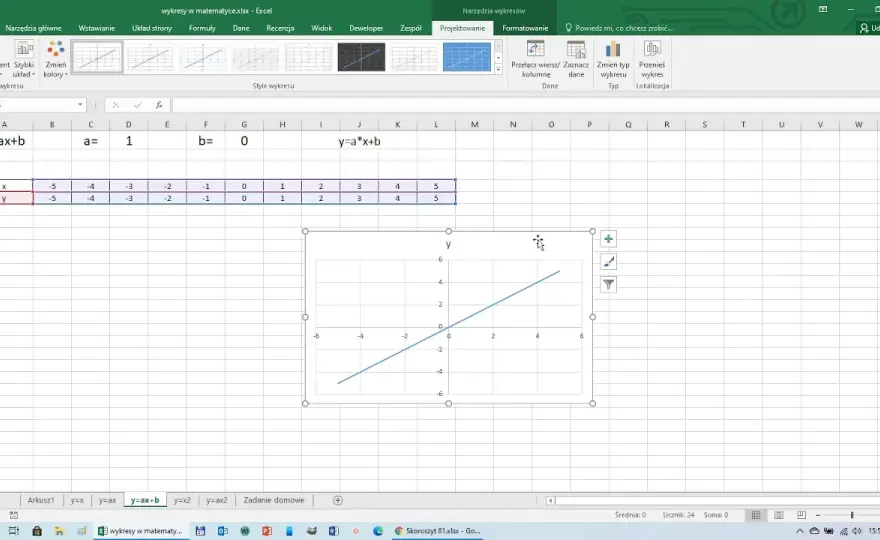The image size is (880, 540).
Task: Open Edge browser taskbar icon
Action: 378,530
